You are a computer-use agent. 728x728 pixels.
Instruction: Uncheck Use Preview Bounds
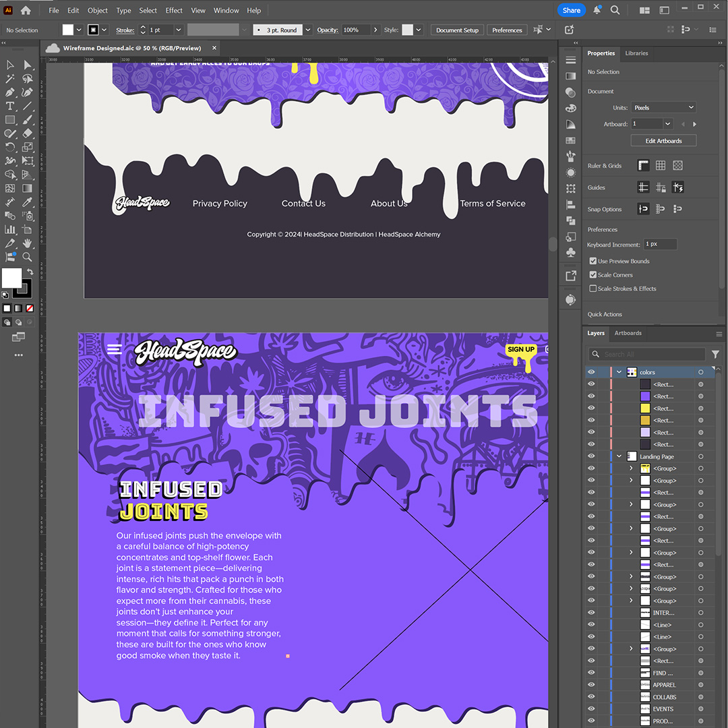click(593, 261)
